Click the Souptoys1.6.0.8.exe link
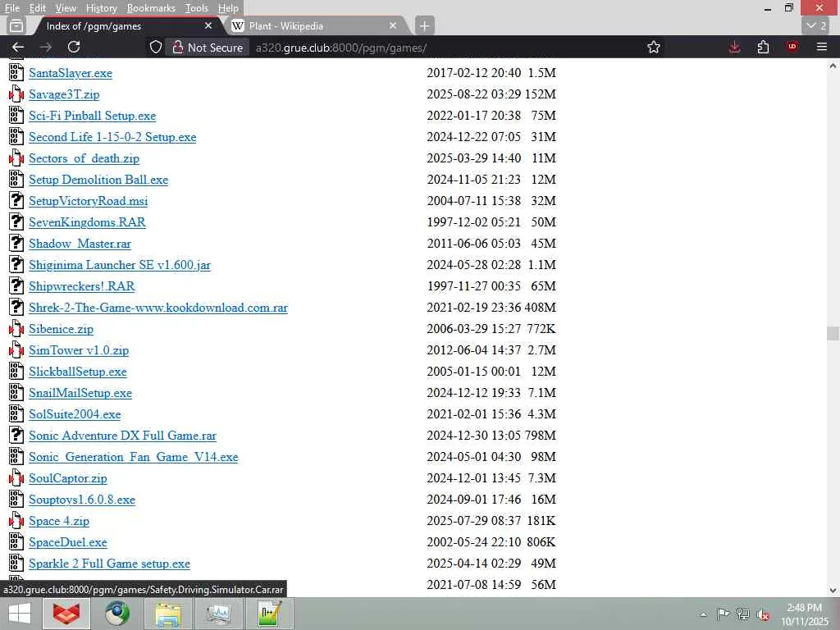 (x=82, y=500)
